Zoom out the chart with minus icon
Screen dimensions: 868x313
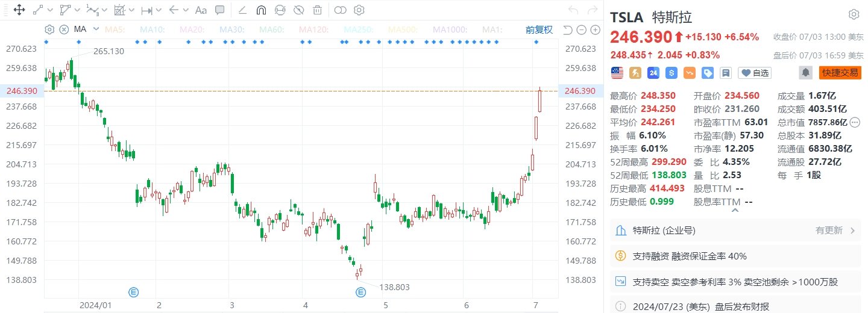click(x=582, y=30)
